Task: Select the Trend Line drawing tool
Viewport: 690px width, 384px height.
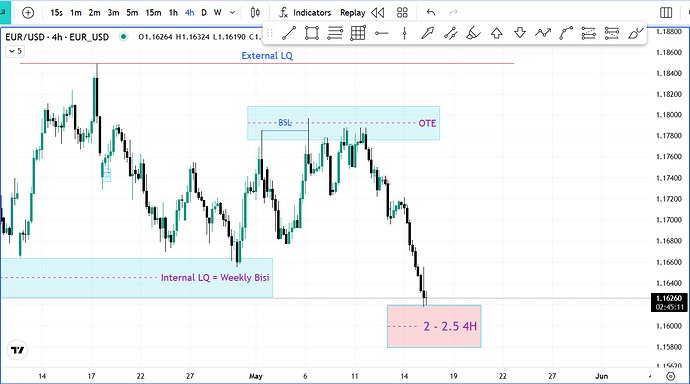Action: click(289, 33)
